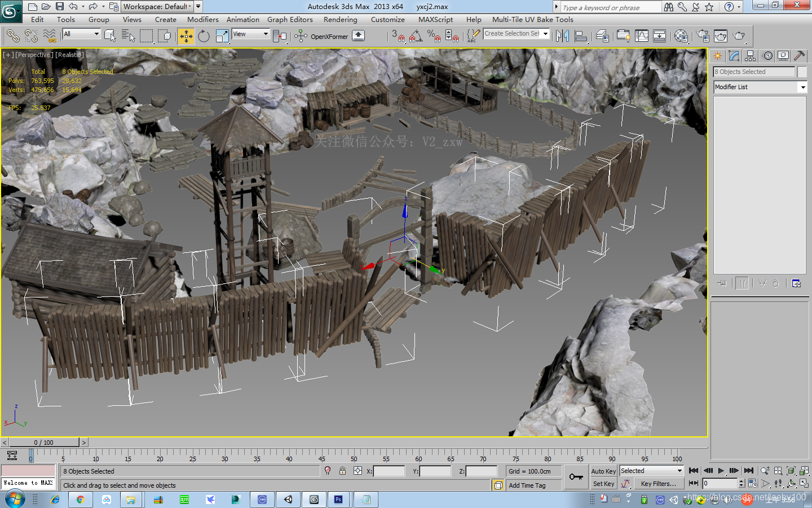Toggle Selection Lock padlock icon
This screenshot has width=812, height=508.
342,471
